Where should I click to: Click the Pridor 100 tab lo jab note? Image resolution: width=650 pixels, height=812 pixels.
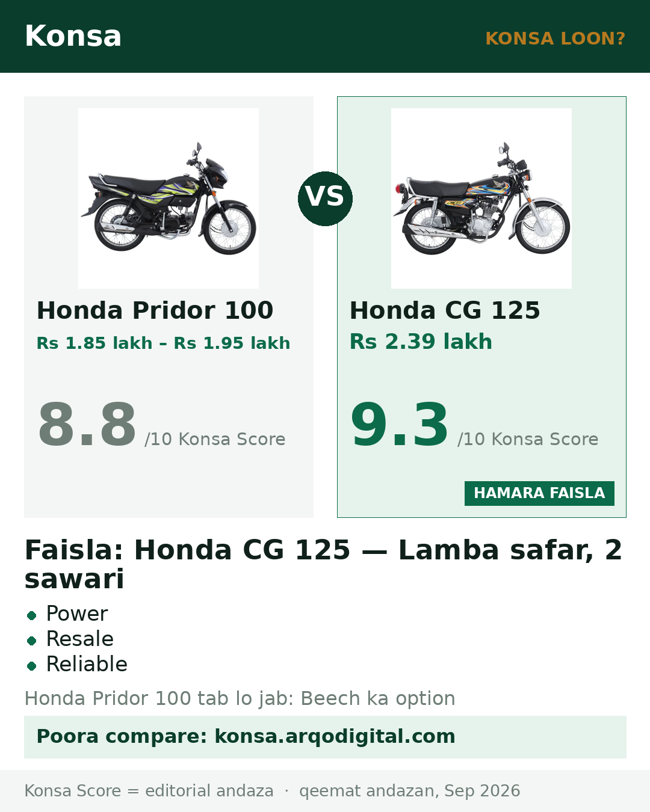240,698
